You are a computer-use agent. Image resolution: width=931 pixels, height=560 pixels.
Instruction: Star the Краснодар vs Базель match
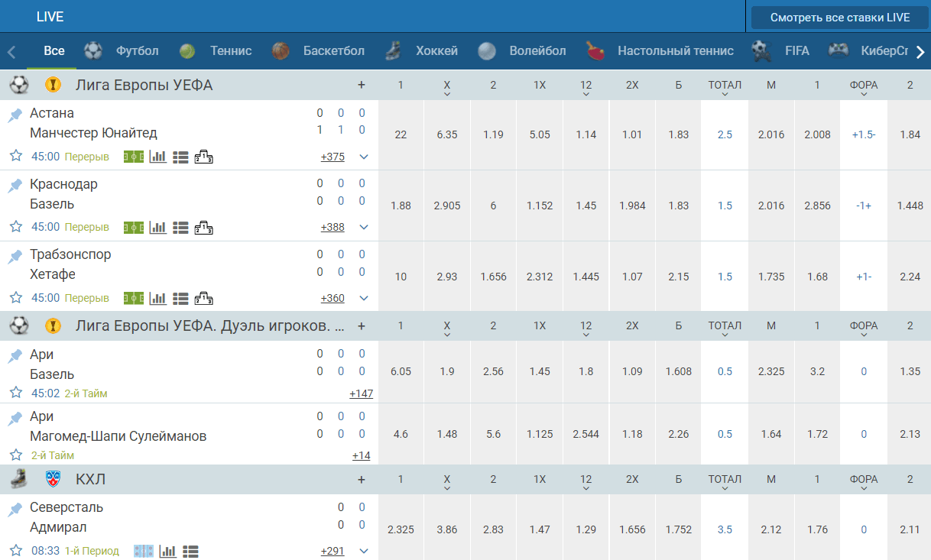tap(15, 226)
